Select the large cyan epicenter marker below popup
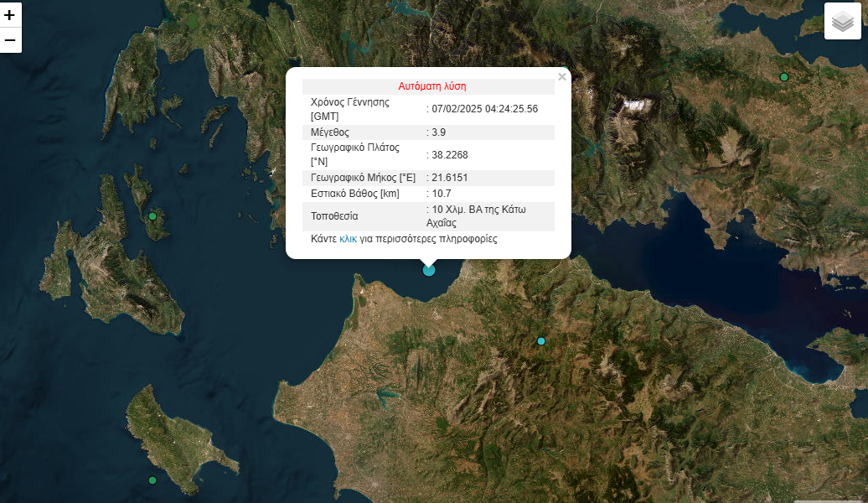Viewport: 868px width, 503px height. coord(429,270)
